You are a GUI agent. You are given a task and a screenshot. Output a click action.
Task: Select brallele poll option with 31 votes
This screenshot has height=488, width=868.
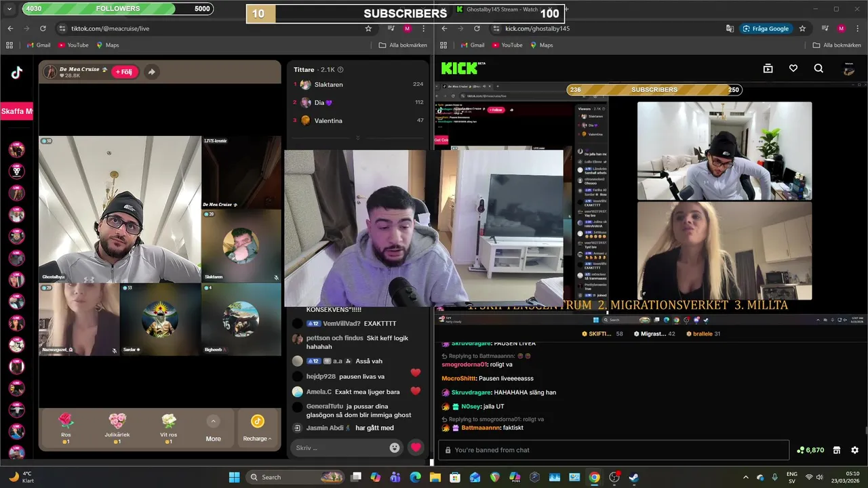[703, 333]
